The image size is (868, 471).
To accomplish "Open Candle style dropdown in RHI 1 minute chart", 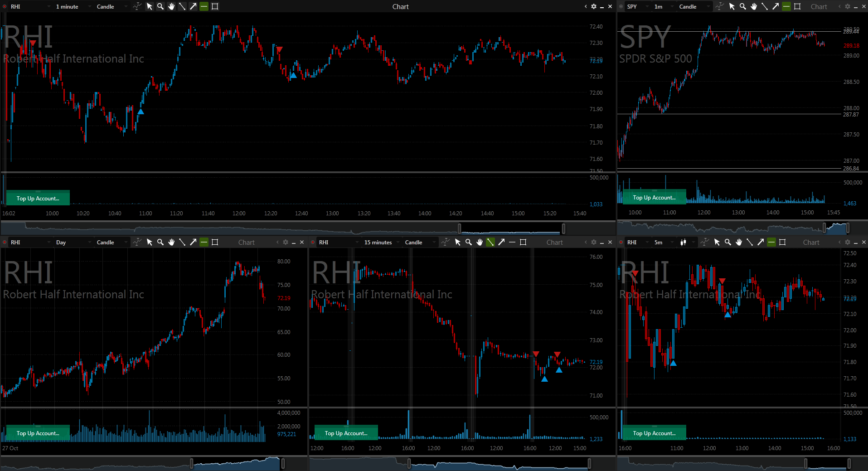I will pyautogui.click(x=112, y=6).
